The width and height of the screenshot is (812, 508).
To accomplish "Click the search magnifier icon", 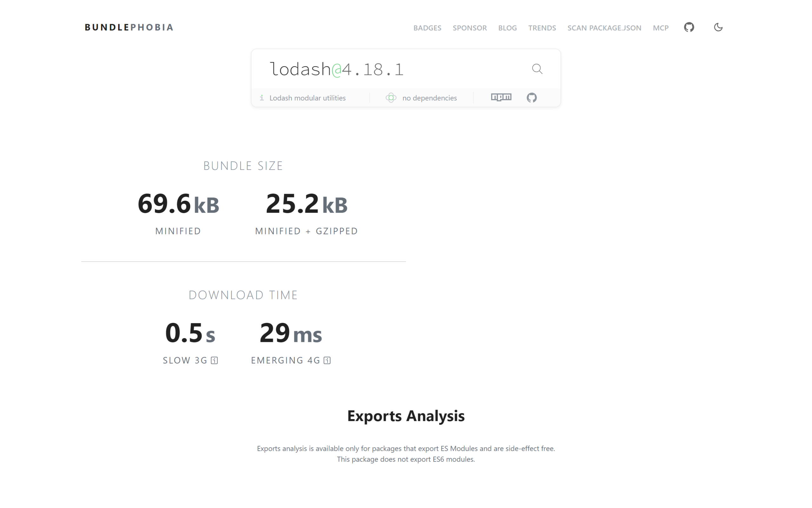I will coord(537,69).
